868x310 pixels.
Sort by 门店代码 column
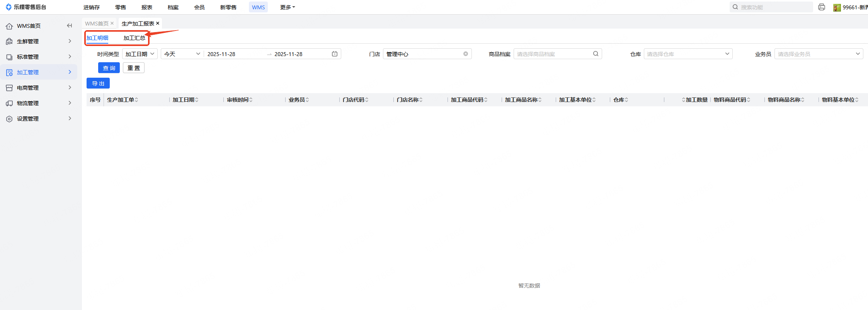point(367,100)
